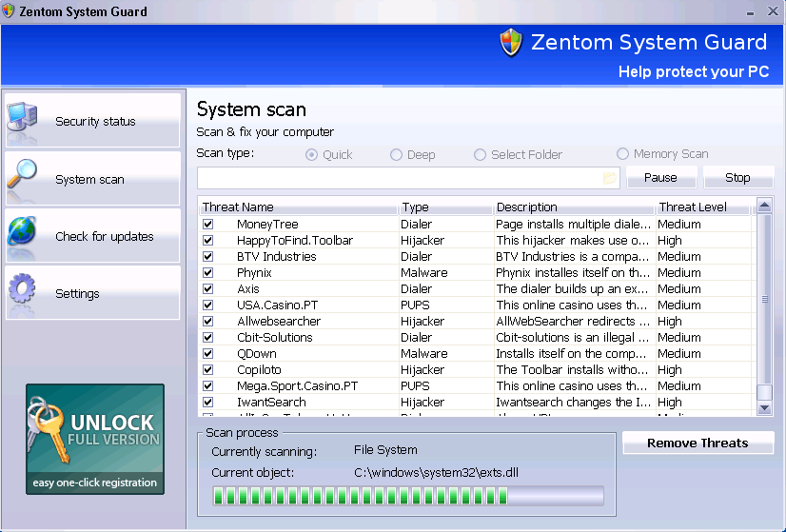This screenshot has height=532, width=786.
Task: Click the scan progress bar
Action: tap(407, 496)
